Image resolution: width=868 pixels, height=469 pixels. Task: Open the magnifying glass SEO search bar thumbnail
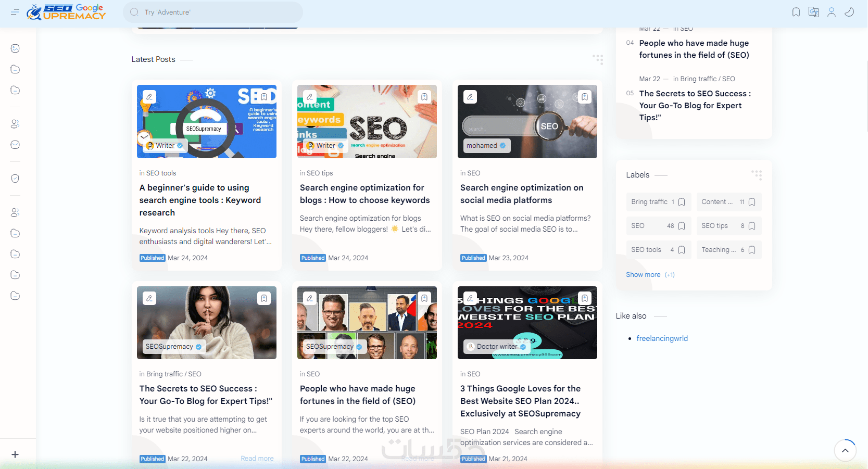click(x=527, y=121)
